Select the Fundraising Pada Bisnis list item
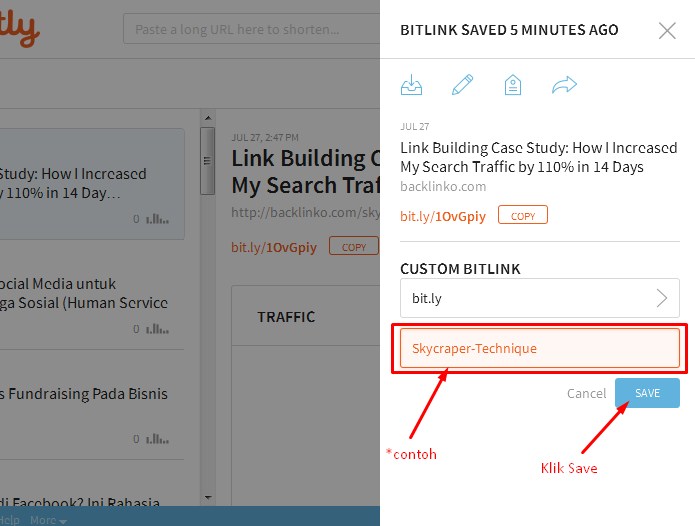Image resolution: width=695 pixels, height=526 pixels. 92,405
